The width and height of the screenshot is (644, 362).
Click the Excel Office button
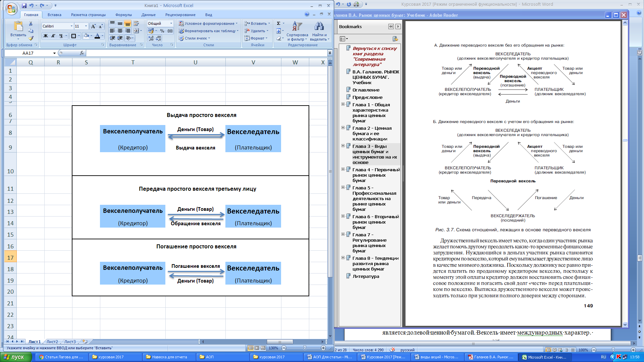(x=11, y=9)
